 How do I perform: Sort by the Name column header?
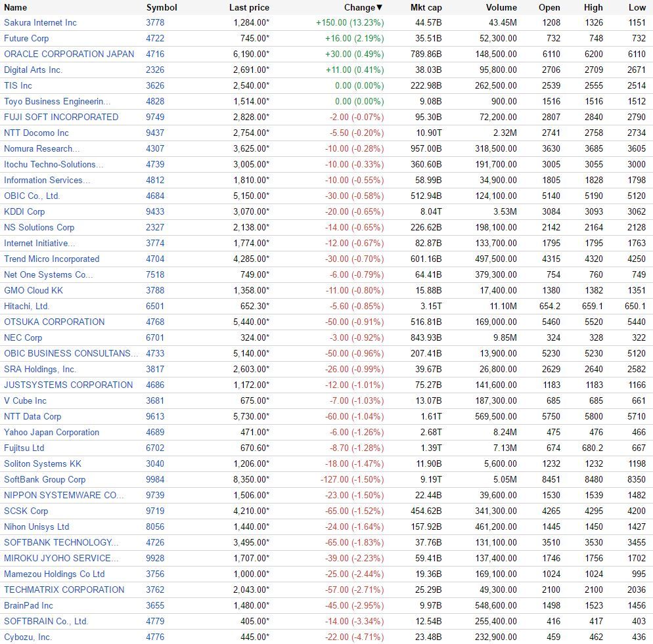tap(15, 7)
